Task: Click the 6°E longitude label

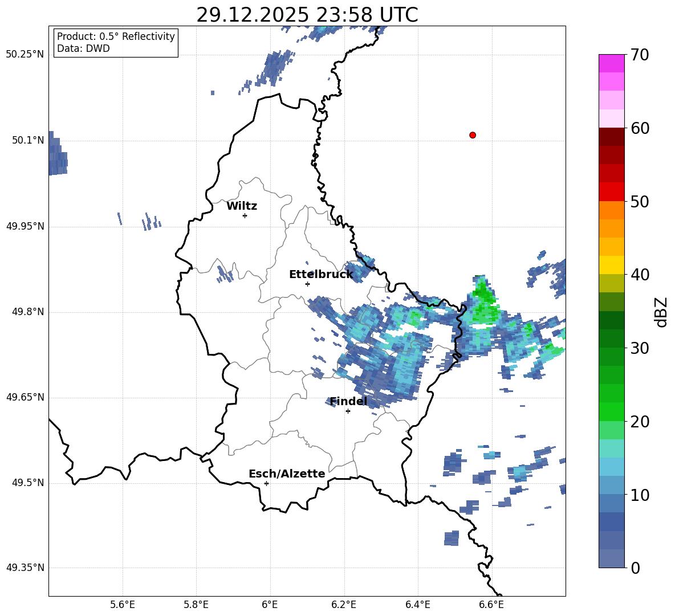Action: pos(270,605)
